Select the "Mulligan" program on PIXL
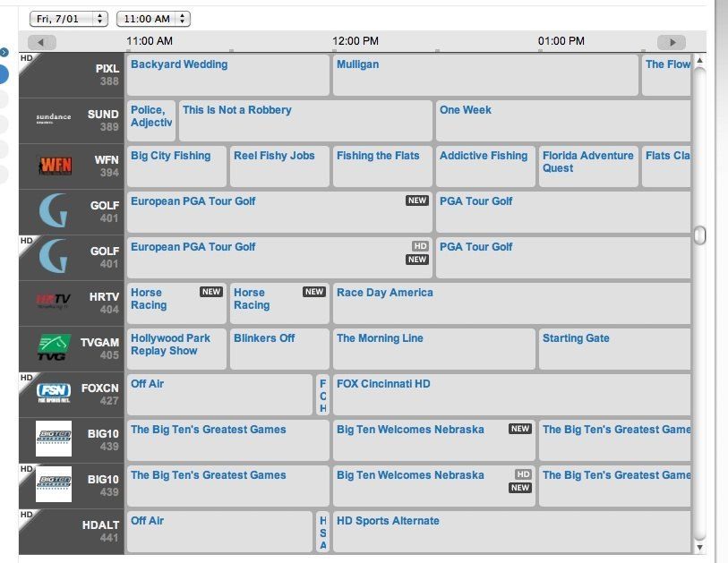 (x=358, y=64)
